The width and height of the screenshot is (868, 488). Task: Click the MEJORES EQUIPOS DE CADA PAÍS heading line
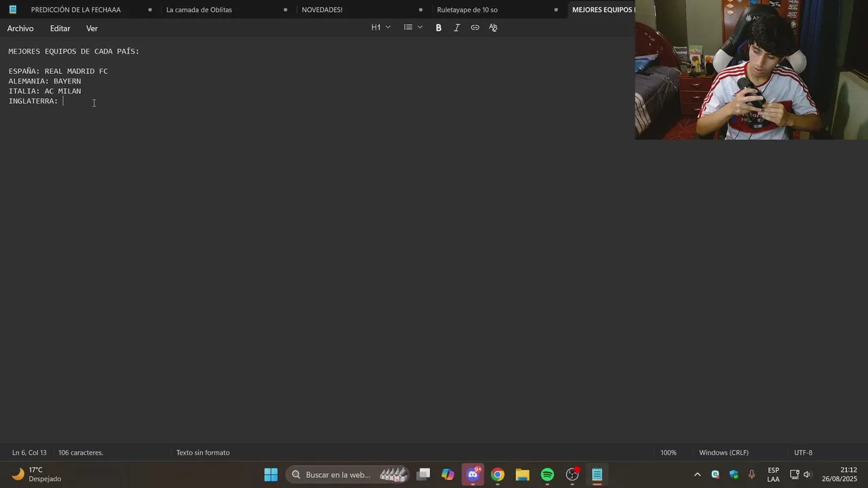point(74,52)
